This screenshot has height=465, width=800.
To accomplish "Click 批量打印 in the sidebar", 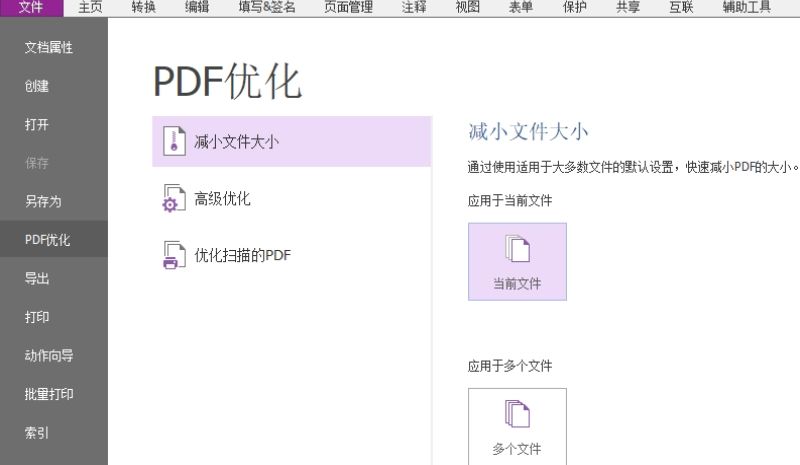I will tap(49, 394).
